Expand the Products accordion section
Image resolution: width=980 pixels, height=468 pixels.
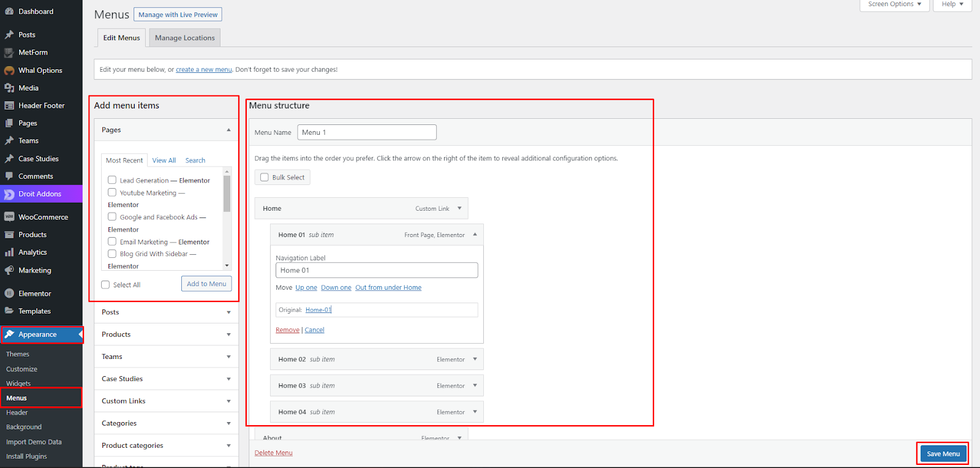[228, 334]
